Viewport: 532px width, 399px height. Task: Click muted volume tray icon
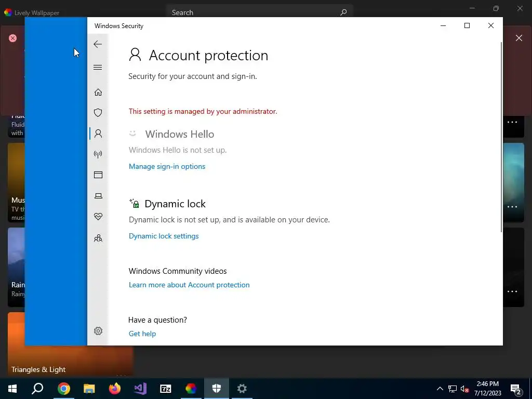[464, 389]
